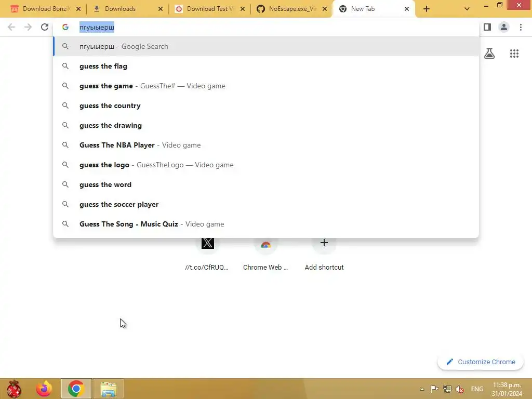
Task: Choose the 'guess the logo' suggestion
Action: point(267,165)
